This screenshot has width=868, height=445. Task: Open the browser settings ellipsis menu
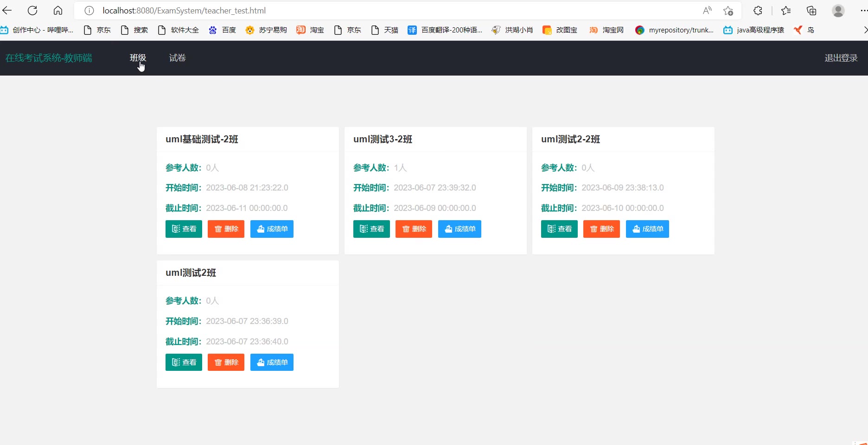tap(863, 11)
